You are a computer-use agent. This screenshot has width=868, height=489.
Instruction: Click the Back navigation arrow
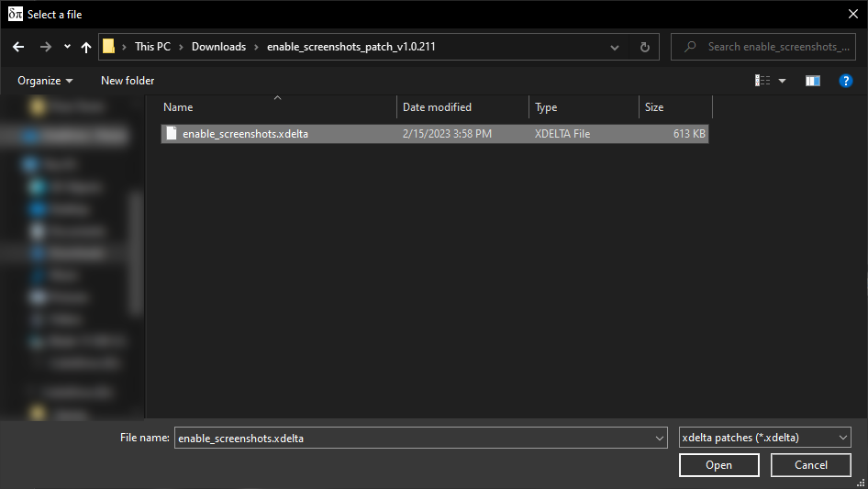pyautogui.click(x=20, y=47)
